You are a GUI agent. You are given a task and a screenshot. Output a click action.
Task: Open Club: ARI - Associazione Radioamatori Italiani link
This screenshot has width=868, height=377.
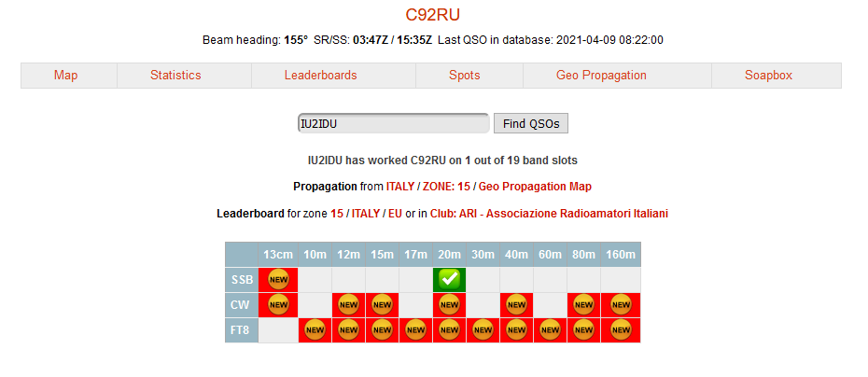pyautogui.click(x=548, y=213)
